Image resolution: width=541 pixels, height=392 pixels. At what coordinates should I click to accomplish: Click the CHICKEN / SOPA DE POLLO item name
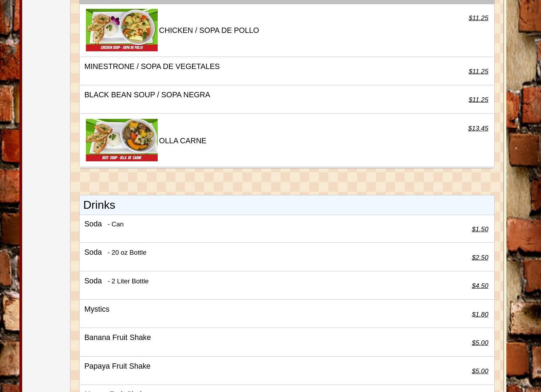[209, 30]
